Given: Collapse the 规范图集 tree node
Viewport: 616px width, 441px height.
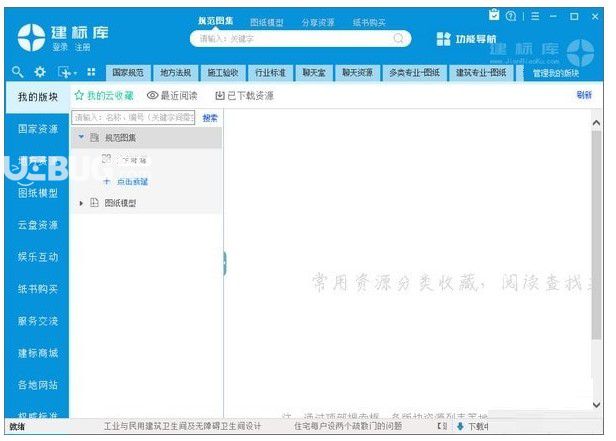Looking at the screenshot, I should tap(81, 137).
